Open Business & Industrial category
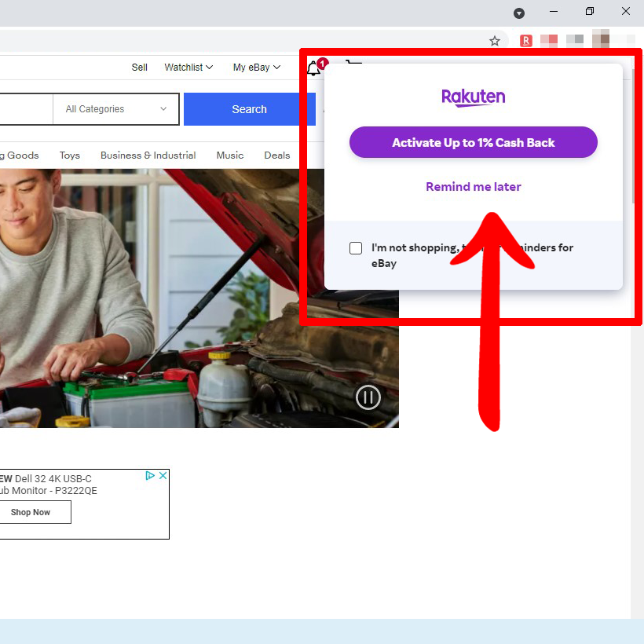Screen dimensions: 644x644 tap(148, 156)
